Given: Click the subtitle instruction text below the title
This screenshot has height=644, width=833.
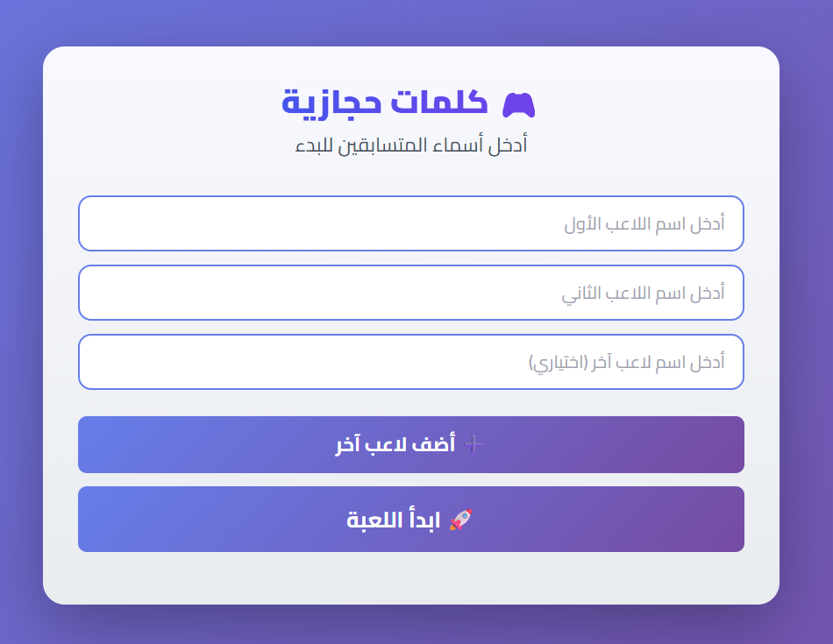Looking at the screenshot, I should (x=412, y=145).
